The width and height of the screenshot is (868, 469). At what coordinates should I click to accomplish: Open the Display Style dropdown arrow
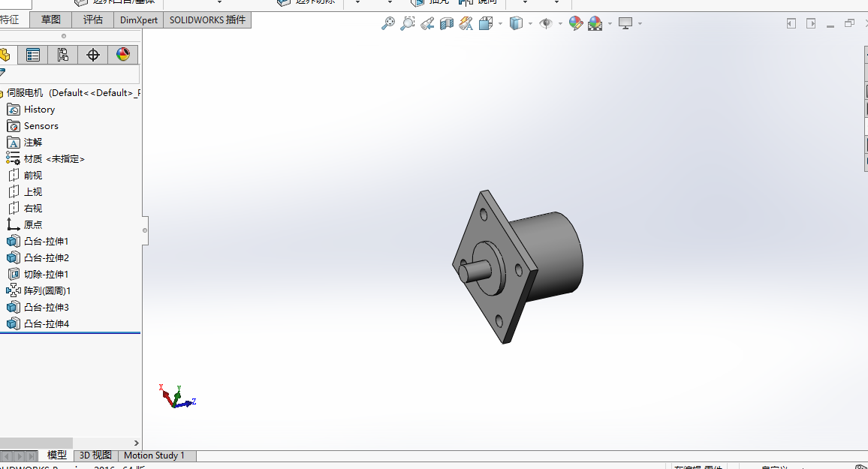click(530, 23)
